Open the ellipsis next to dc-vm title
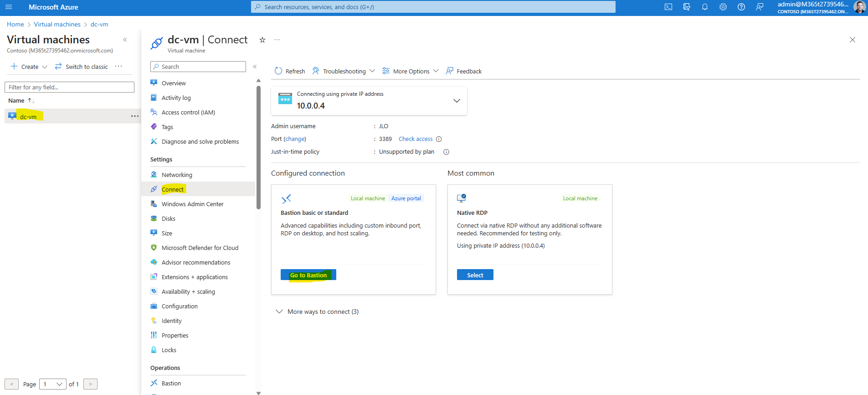The image size is (868, 395). click(x=277, y=40)
